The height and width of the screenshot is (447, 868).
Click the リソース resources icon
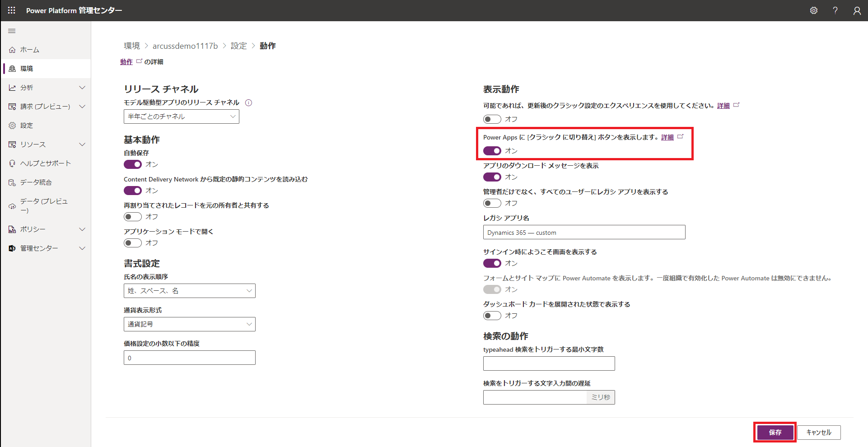pyautogui.click(x=12, y=144)
